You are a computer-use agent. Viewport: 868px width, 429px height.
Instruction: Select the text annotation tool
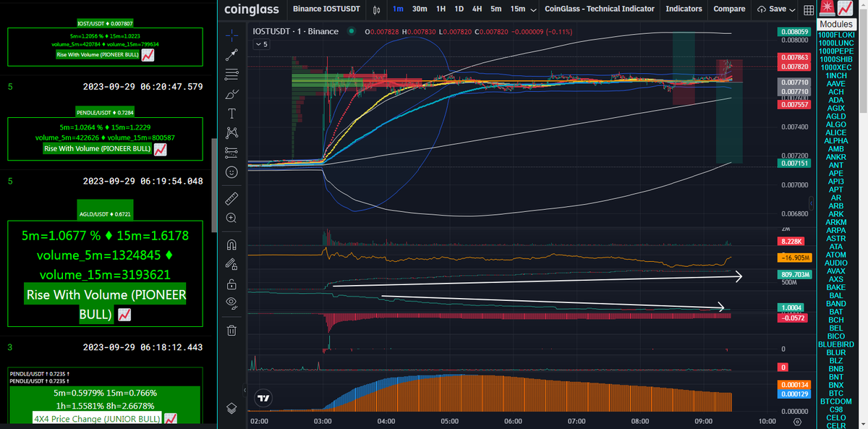231,114
